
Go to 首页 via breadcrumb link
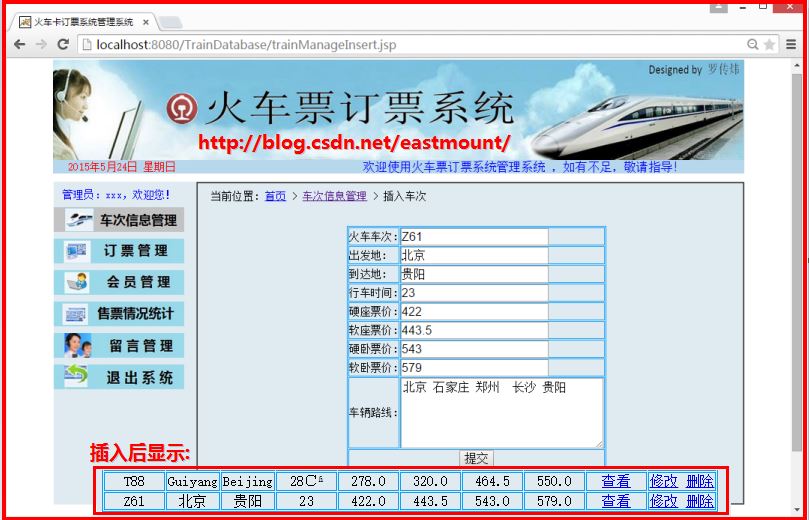point(275,196)
